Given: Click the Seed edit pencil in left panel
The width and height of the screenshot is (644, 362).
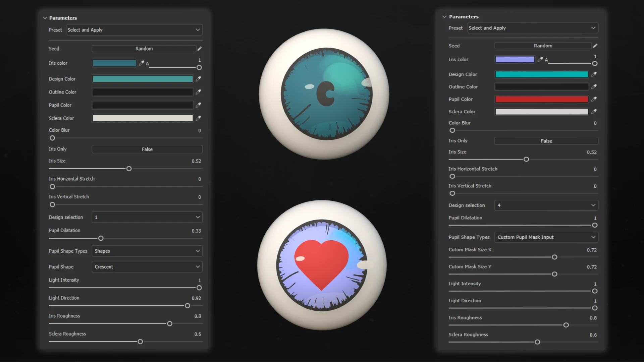Looking at the screenshot, I should pyautogui.click(x=200, y=49).
